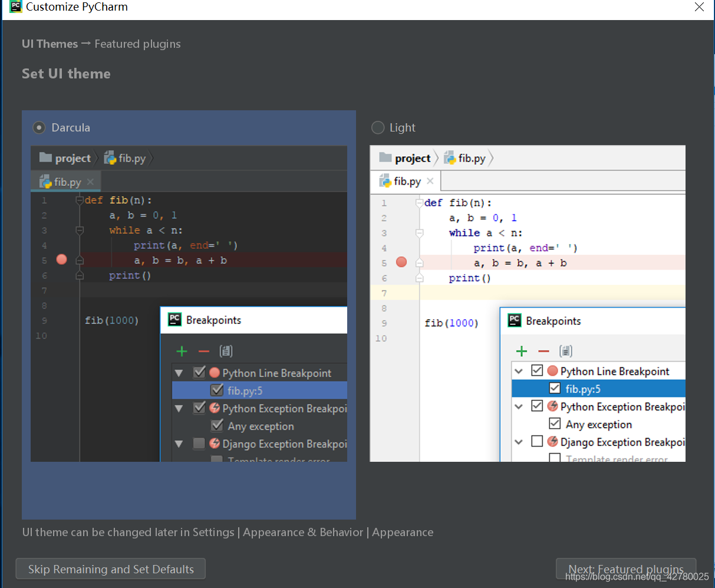Select fib.py editor tab in Light preview
The height and width of the screenshot is (588, 715).
[x=406, y=181]
